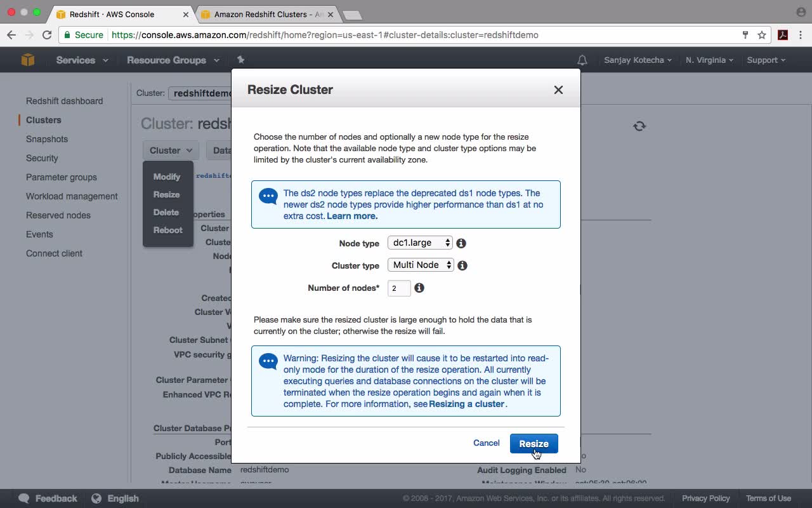Image resolution: width=812 pixels, height=508 pixels.
Task: Open Parameter groups in the sidebar
Action: 62,177
